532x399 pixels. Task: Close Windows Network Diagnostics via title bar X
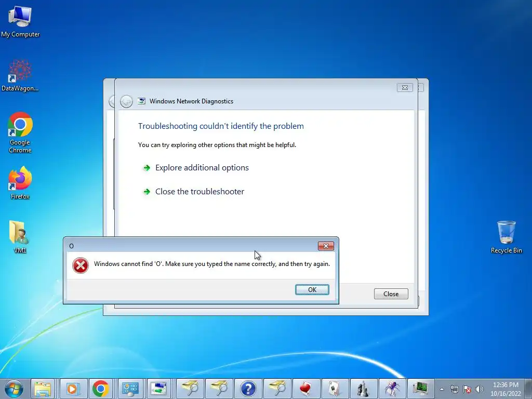405,87
